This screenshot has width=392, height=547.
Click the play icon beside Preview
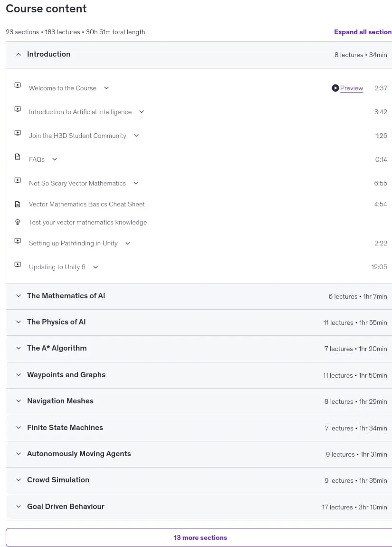pyautogui.click(x=335, y=88)
